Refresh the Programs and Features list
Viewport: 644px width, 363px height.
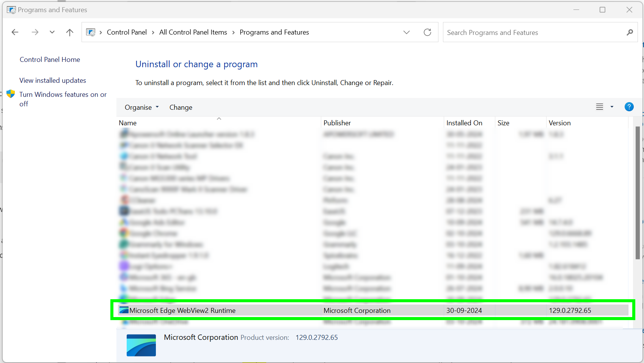tap(427, 32)
